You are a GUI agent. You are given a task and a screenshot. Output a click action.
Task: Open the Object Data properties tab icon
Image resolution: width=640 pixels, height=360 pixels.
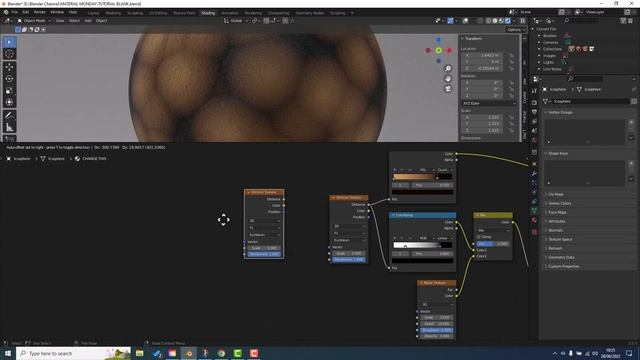(x=534, y=211)
